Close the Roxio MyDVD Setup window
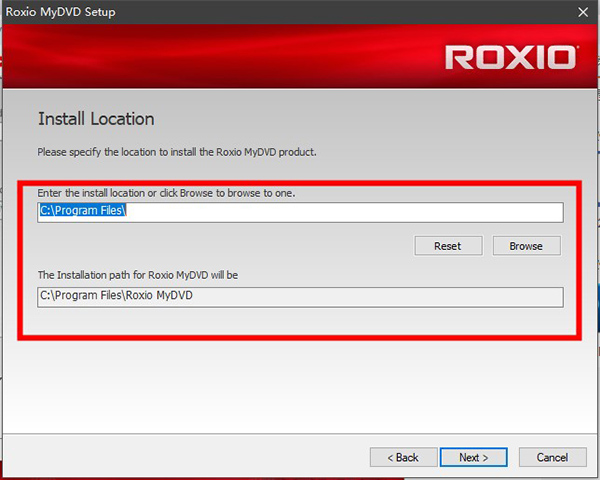The height and width of the screenshot is (480, 600). tap(583, 12)
